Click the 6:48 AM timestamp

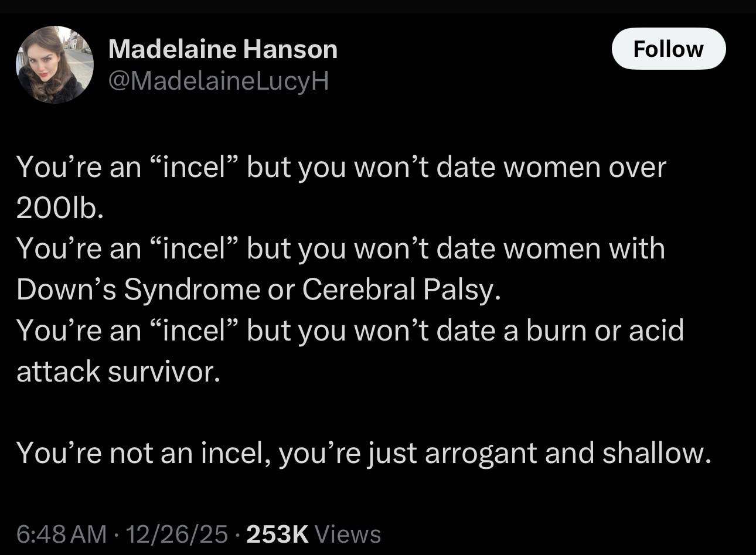tap(62, 534)
